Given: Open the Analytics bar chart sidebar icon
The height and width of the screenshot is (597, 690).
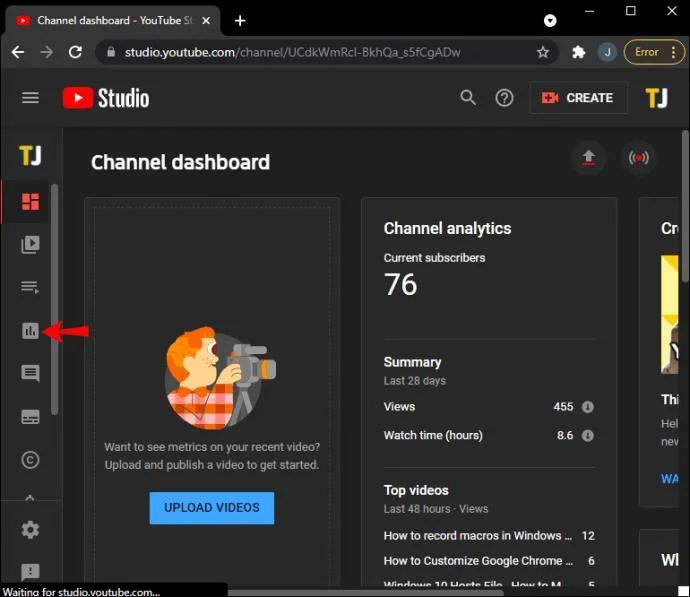Looking at the screenshot, I should 30,330.
